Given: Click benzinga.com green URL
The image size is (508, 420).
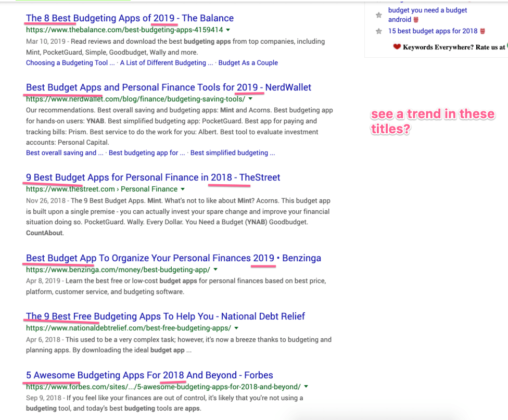Looking at the screenshot, I should pyautogui.click(x=118, y=270).
